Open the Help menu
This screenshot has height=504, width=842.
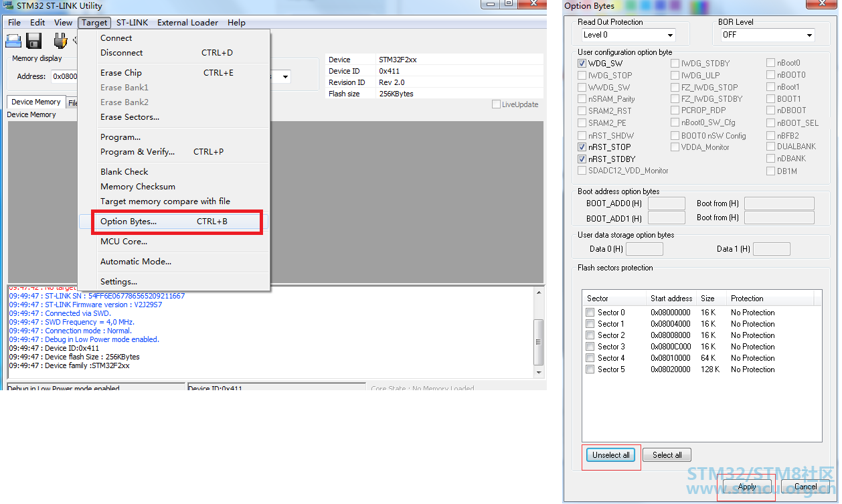236,22
